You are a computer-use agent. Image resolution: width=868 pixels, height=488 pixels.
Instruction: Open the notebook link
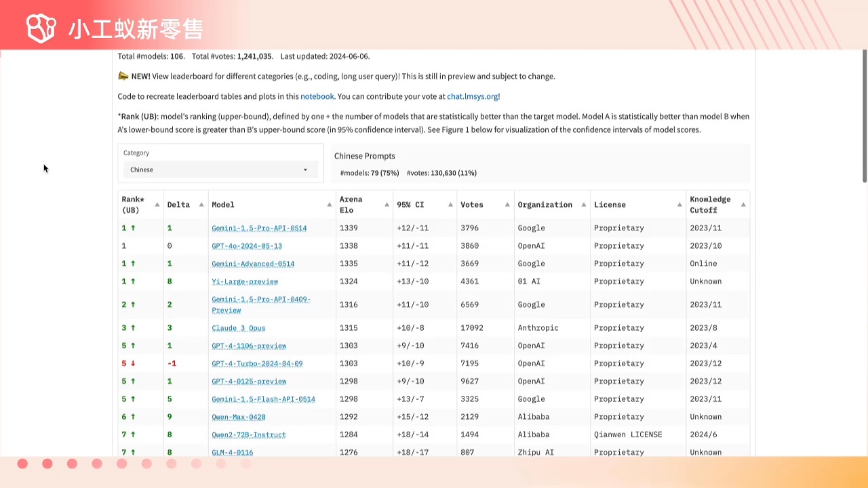pos(317,97)
